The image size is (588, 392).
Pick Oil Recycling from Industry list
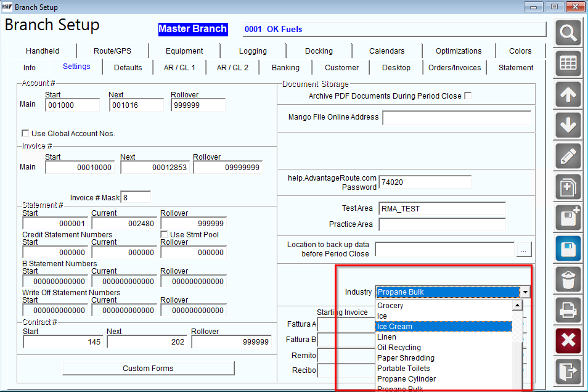click(444, 348)
